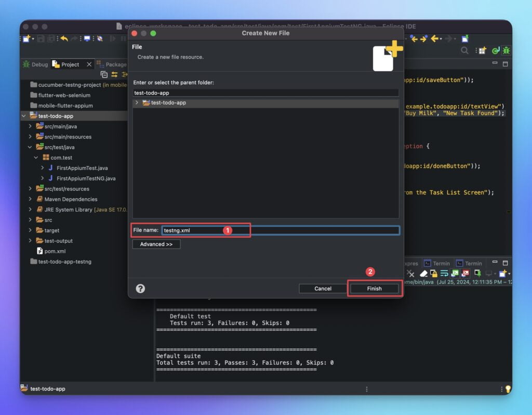
Task: Click the Previous Annotation arrow icon
Action: (414, 38)
